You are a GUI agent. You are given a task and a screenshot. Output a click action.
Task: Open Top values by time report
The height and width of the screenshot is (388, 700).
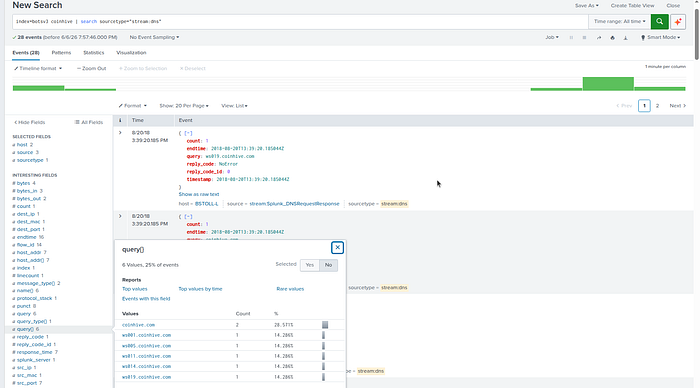tap(200, 289)
